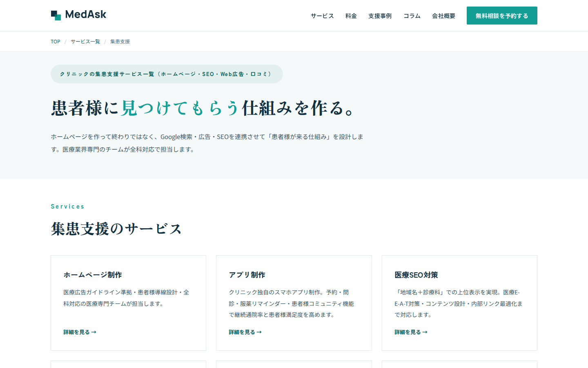The image size is (588, 368).
Task: Click the description starting with 医療広告ガイドライン準拠
Action: point(126,298)
